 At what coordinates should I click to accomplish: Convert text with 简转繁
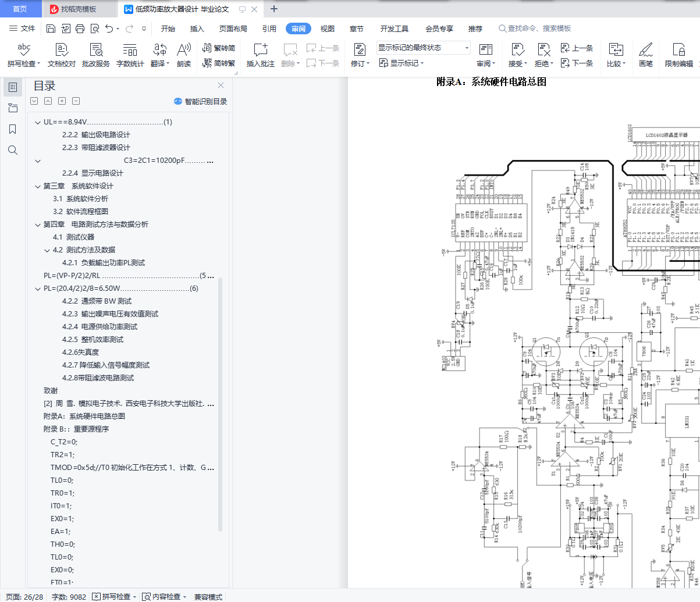click(219, 63)
